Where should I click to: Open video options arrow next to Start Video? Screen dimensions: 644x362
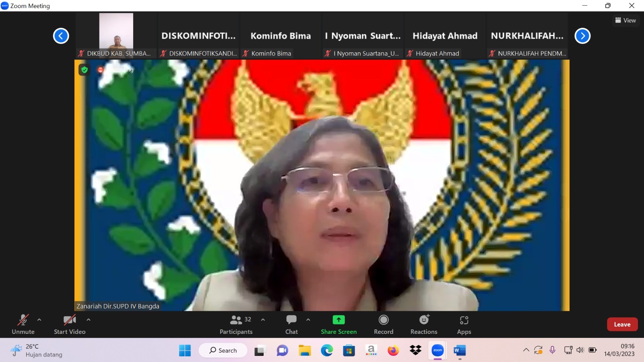(x=89, y=320)
